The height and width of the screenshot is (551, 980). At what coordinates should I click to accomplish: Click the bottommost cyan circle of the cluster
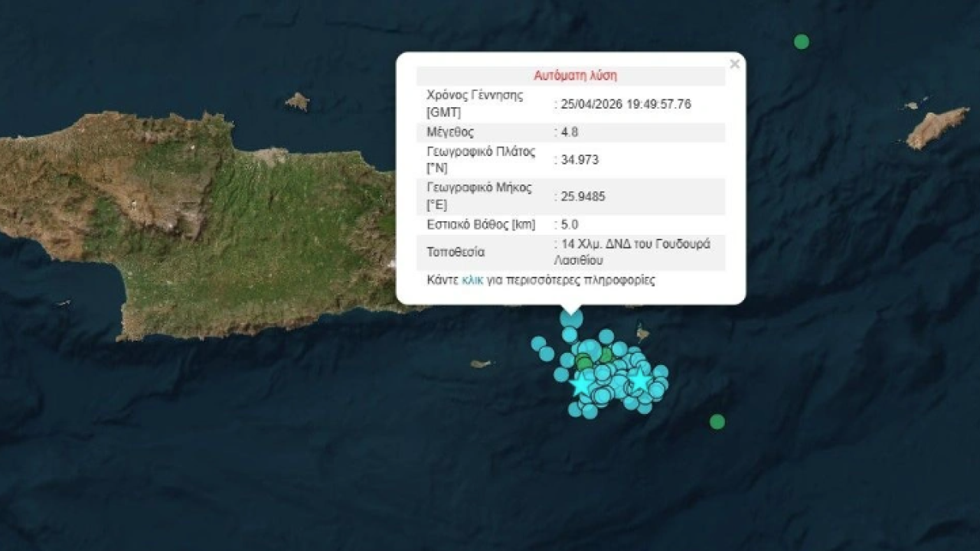[x=590, y=412]
